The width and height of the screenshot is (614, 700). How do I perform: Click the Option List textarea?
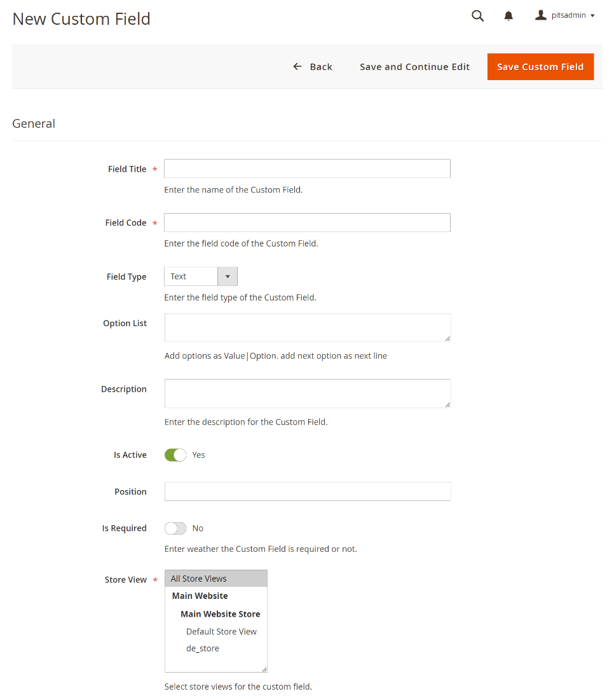coord(307,327)
